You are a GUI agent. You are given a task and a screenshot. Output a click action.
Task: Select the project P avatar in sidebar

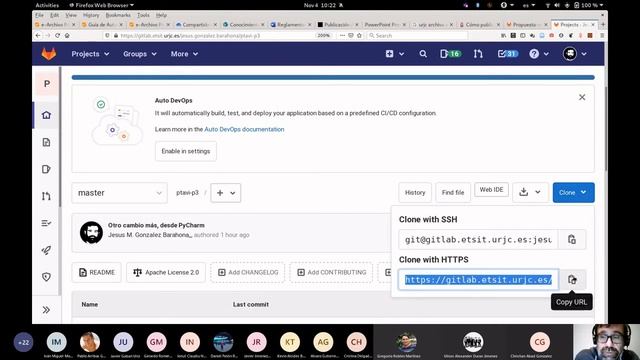click(x=47, y=84)
